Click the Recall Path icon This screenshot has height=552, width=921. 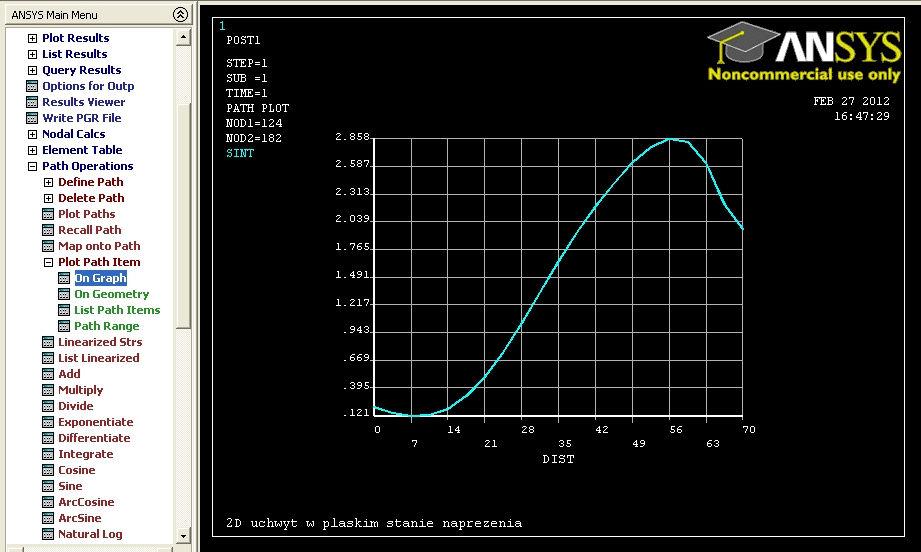48,230
